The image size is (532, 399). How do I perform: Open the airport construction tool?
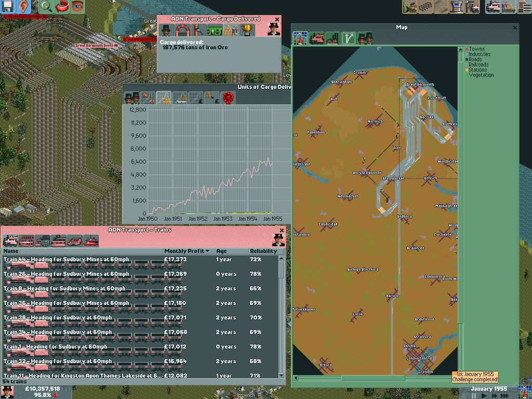[457, 6]
